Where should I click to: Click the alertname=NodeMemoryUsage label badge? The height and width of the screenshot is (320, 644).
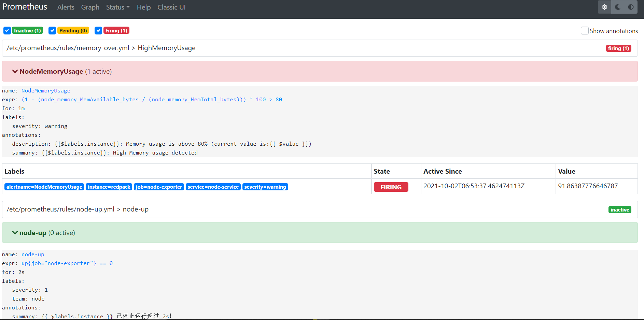(44, 187)
